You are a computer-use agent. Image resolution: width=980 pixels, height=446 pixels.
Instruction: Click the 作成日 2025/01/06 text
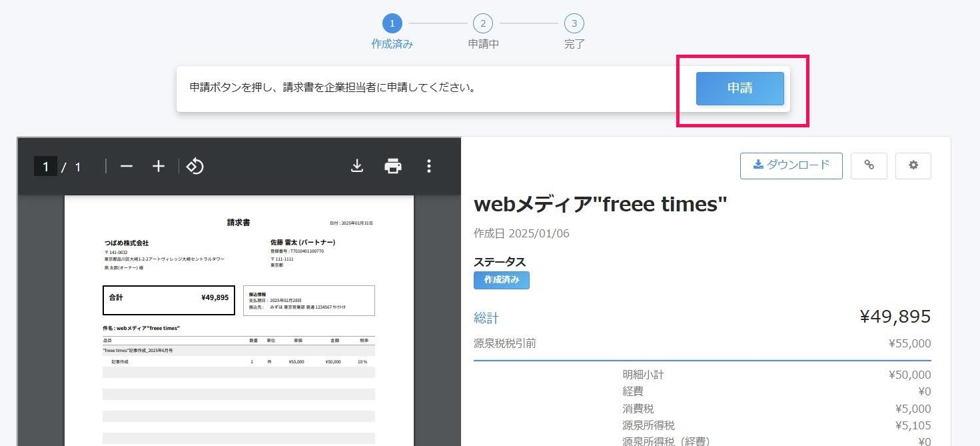tap(522, 233)
